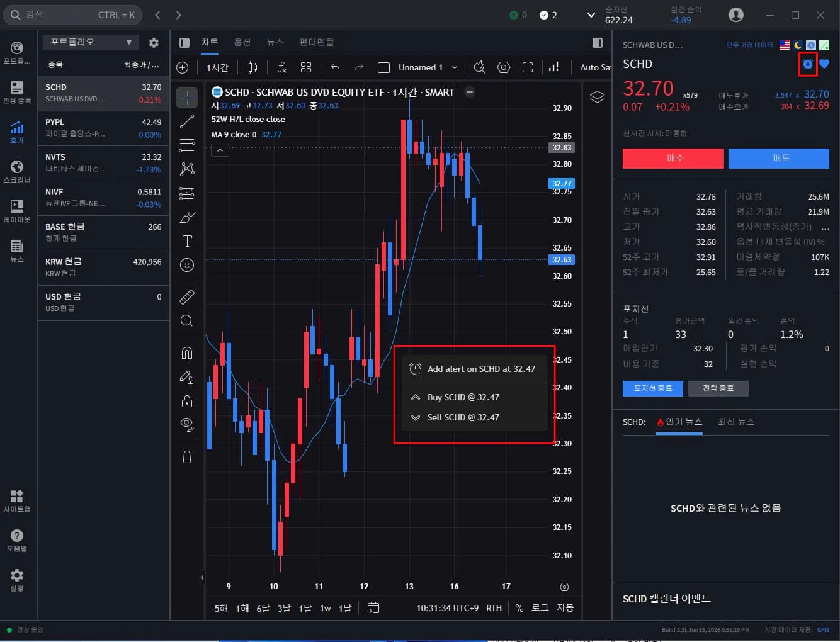Click the blue 매도 sell button

click(779, 159)
